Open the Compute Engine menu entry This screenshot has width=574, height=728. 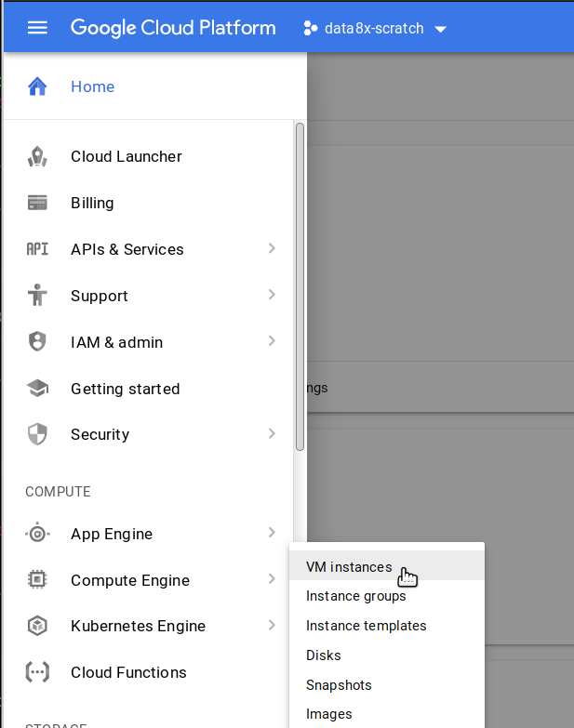click(130, 580)
